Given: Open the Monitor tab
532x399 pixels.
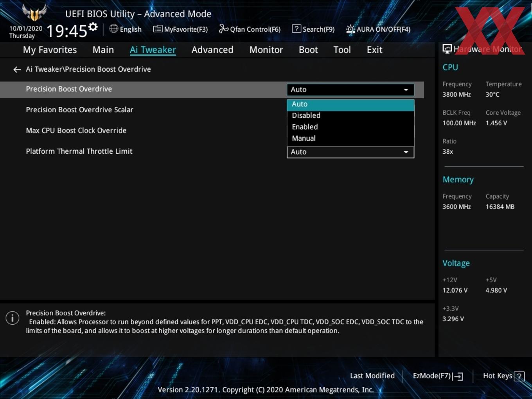Looking at the screenshot, I should pyautogui.click(x=266, y=50).
